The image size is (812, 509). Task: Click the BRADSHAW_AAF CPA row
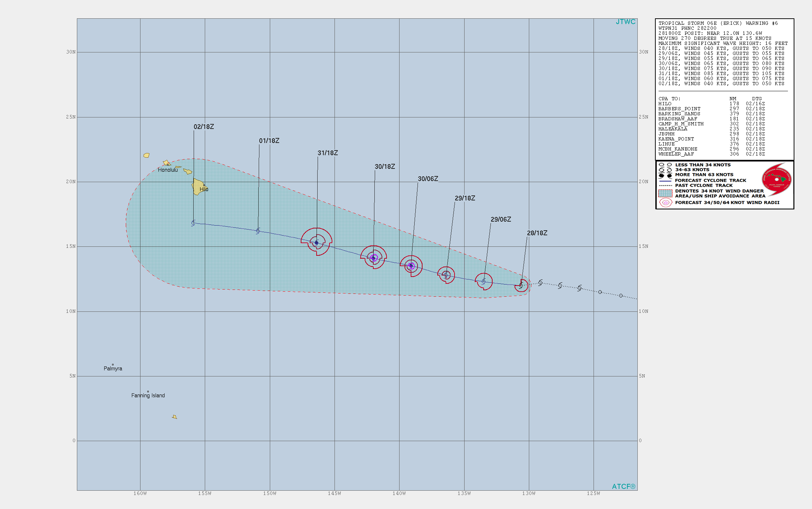[711, 119]
